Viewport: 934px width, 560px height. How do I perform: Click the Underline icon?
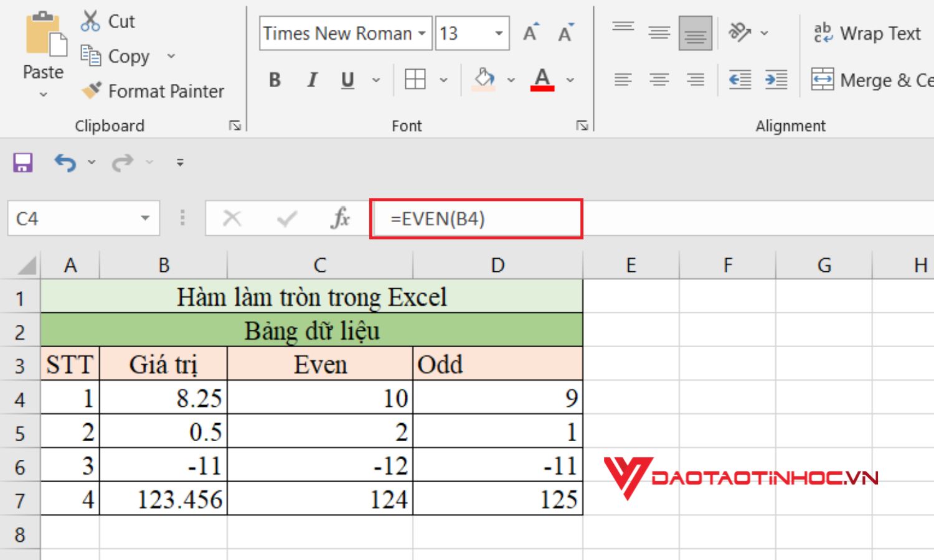[x=347, y=80]
